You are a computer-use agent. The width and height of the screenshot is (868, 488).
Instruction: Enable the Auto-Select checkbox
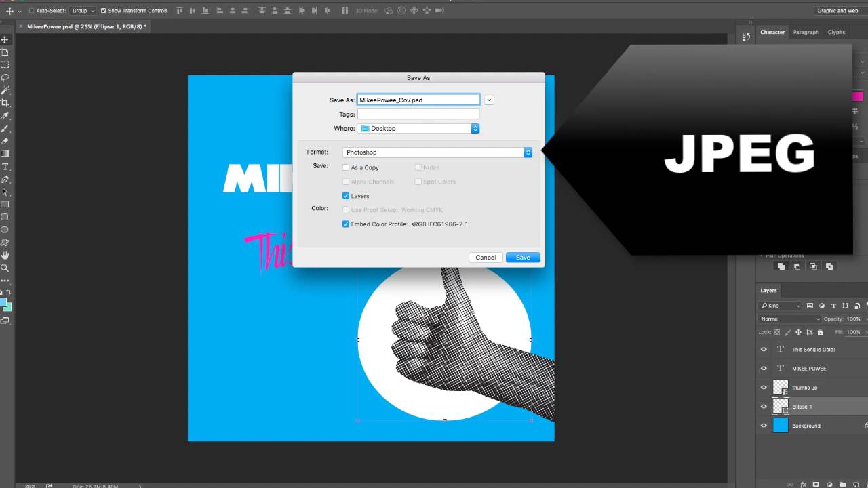[31, 11]
